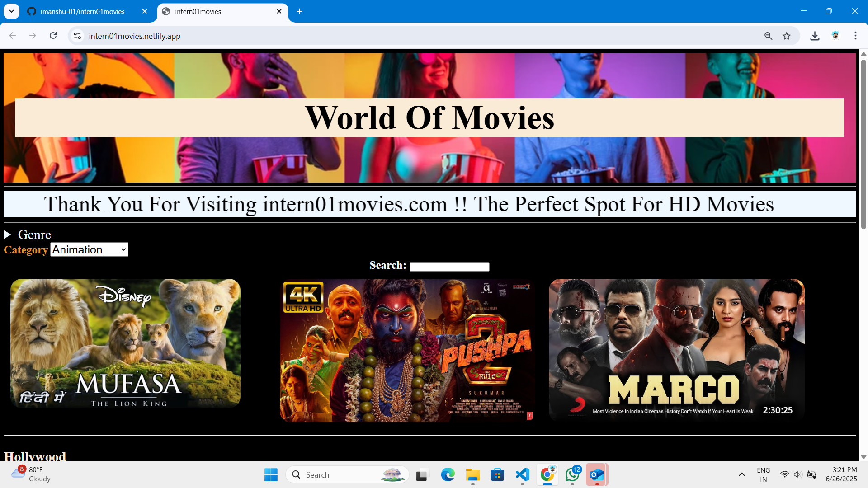Open the zoom magnifier icon
The image size is (868, 488).
[768, 36]
